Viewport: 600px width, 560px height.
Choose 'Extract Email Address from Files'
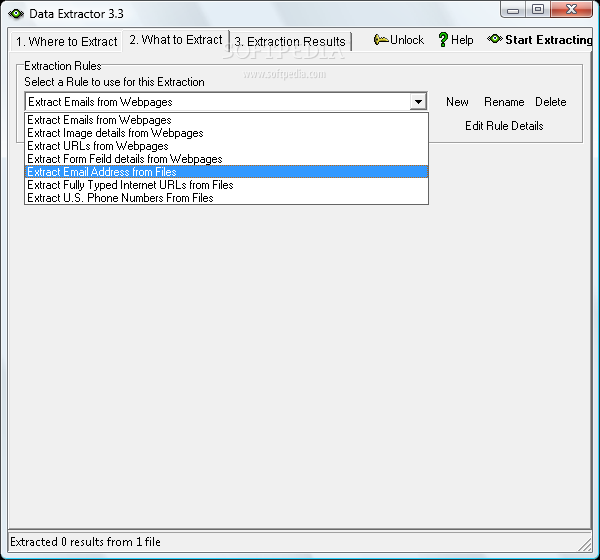227,172
